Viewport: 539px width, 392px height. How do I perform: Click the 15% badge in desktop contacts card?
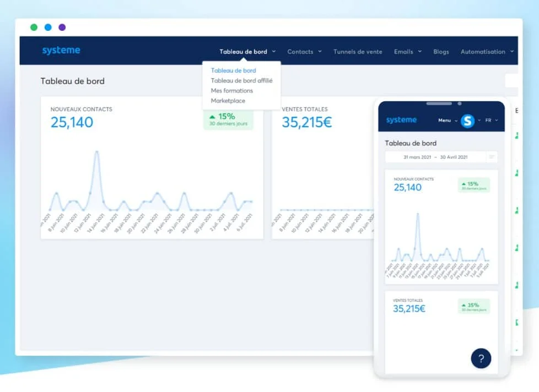point(228,119)
